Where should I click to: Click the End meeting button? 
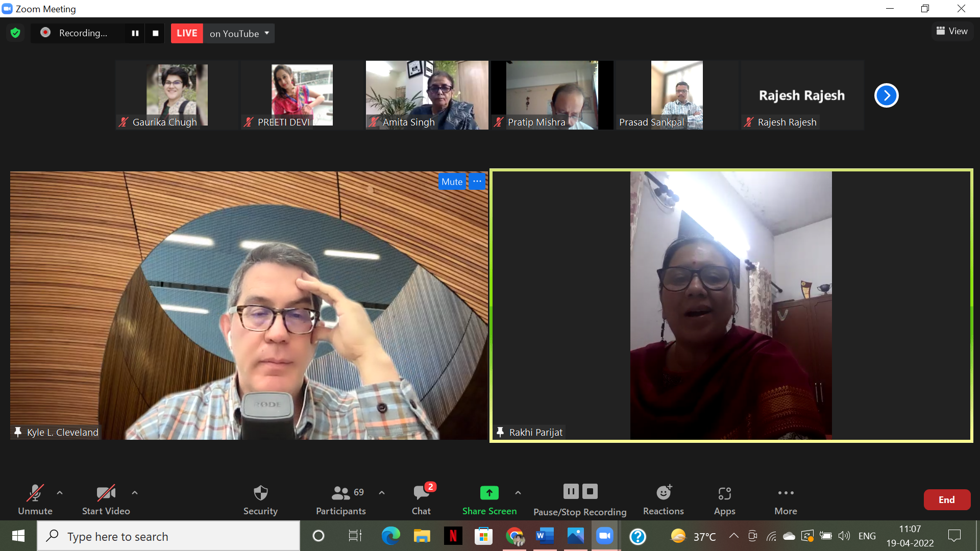point(946,500)
